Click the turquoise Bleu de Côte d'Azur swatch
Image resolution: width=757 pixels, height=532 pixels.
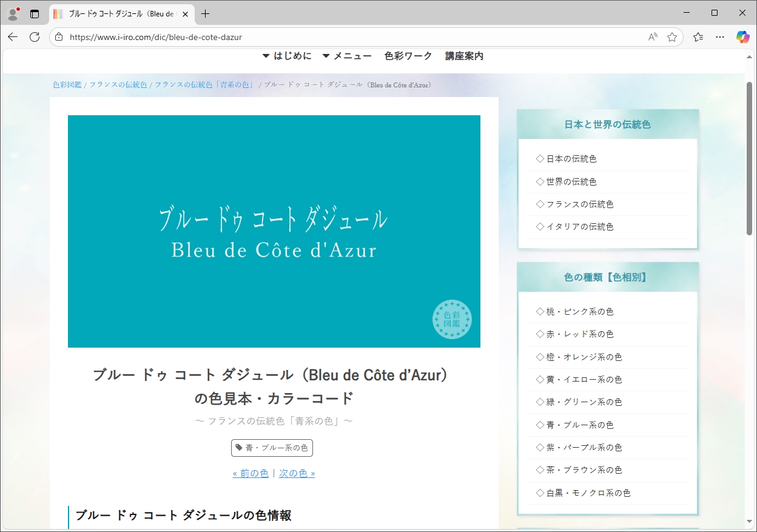[x=274, y=231]
